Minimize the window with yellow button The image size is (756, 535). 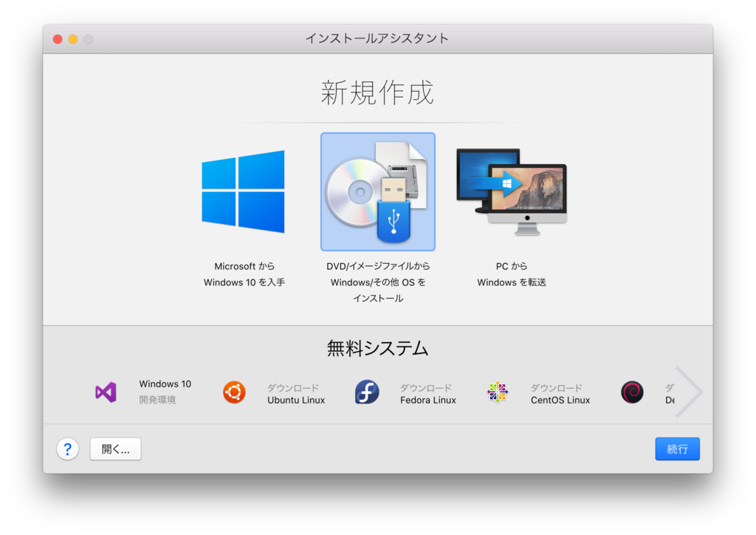coord(73,39)
